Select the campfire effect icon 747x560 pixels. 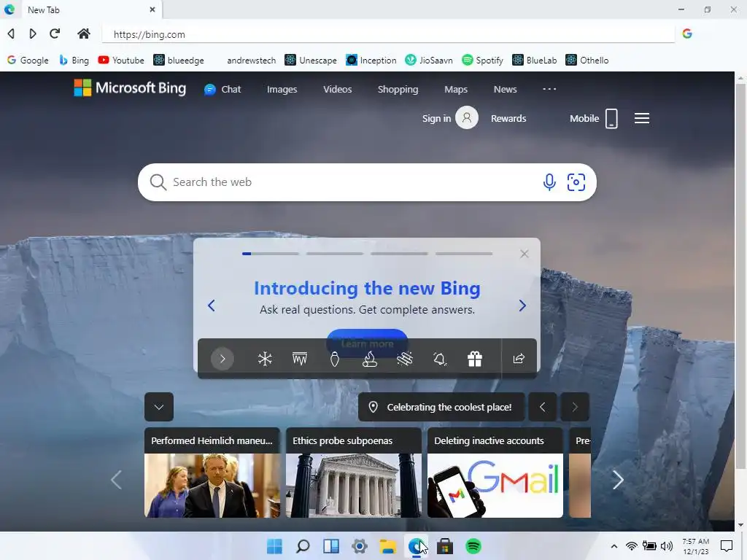click(370, 359)
